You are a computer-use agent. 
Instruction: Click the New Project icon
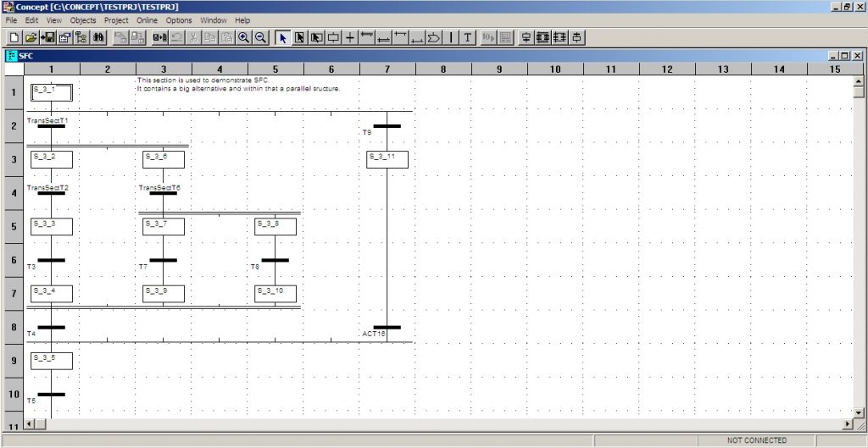pos(14,37)
